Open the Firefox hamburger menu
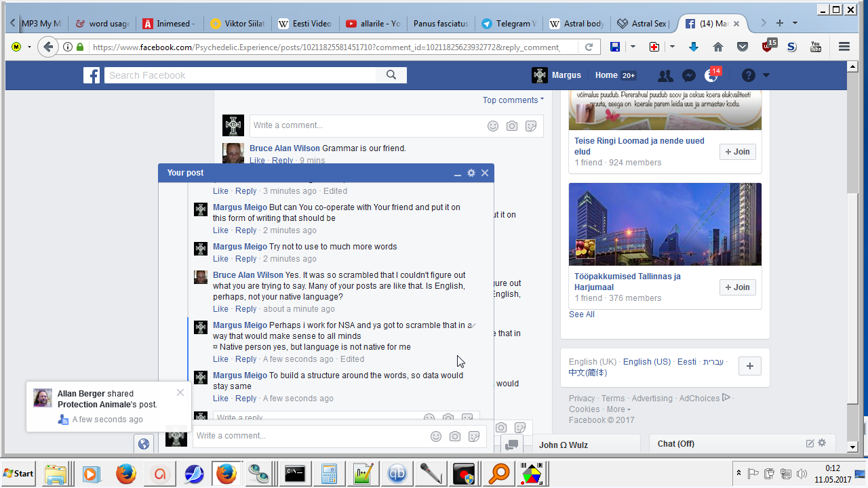 [x=844, y=47]
